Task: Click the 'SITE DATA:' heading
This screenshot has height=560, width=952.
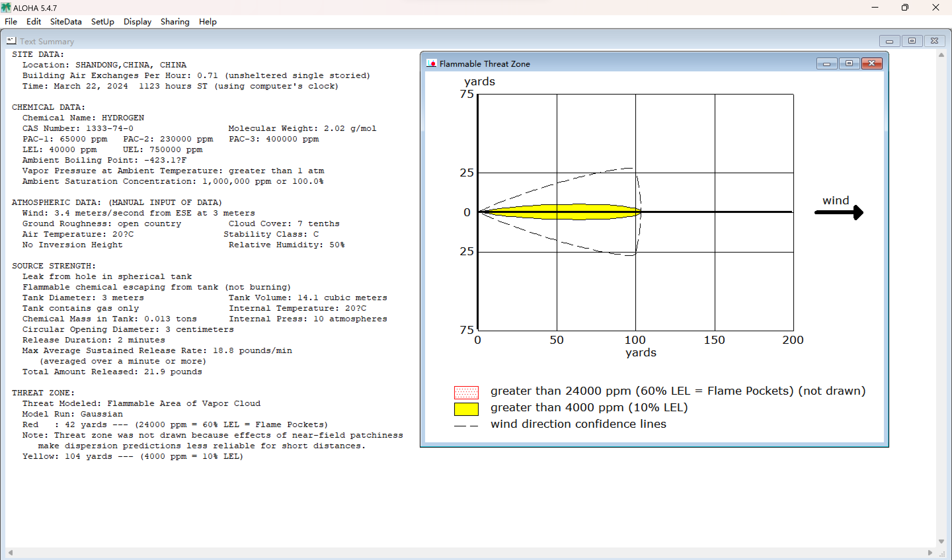Action: click(38, 55)
